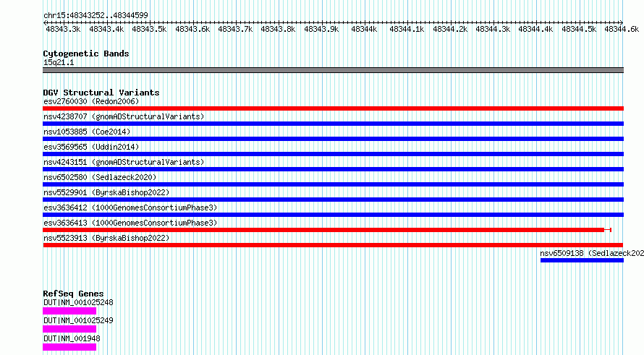Open the DUT|NM_001025249 gene label
The height and width of the screenshot is (355, 644).
(78, 320)
